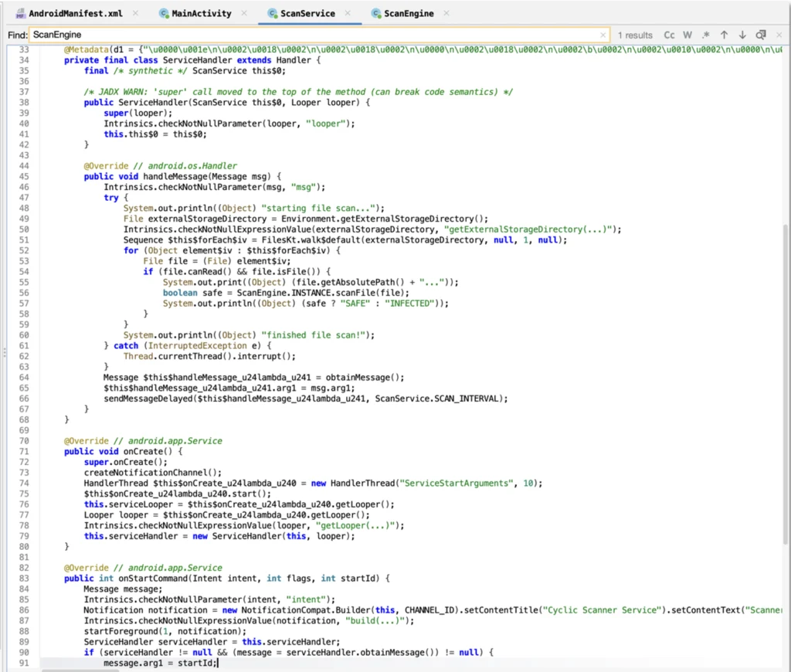
Task: Click the ScanService tab class icon
Action: click(273, 13)
